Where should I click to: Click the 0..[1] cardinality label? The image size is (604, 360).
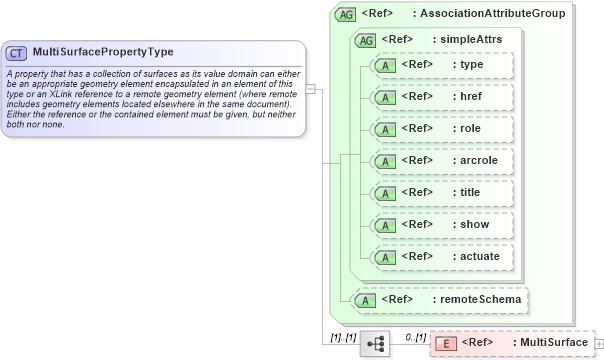(x=416, y=338)
